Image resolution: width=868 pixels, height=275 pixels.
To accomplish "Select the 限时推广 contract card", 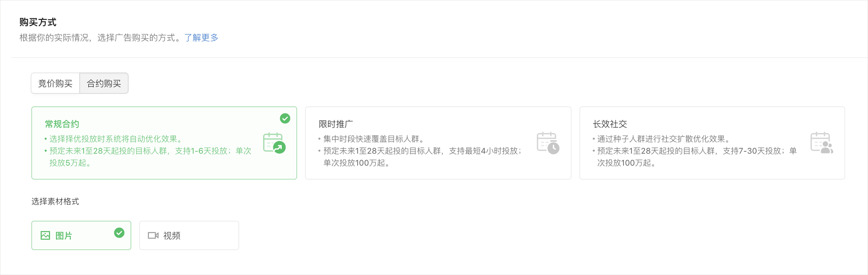I will pyautogui.click(x=438, y=143).
